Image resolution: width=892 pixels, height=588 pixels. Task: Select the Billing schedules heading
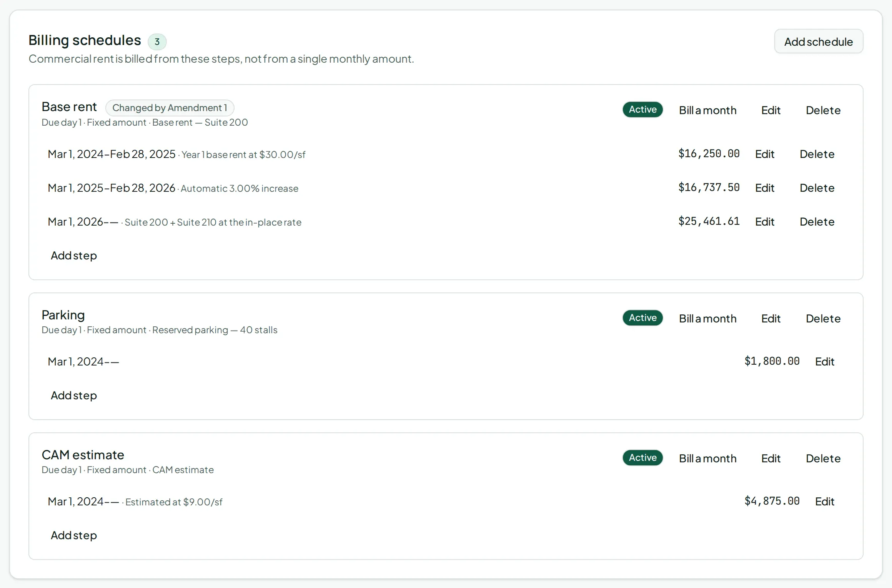85,40
